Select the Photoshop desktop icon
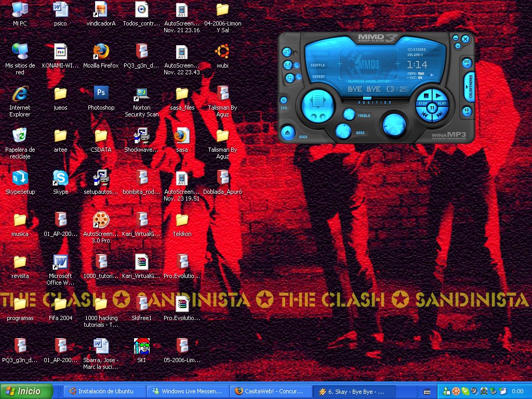Viewport: 532px width, 399px height. (101, 98)
